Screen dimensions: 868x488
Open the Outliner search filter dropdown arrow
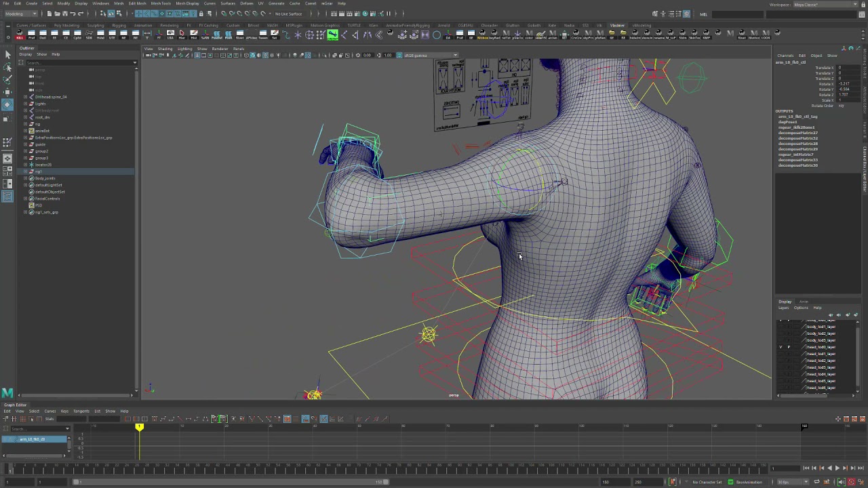point(135,62)
